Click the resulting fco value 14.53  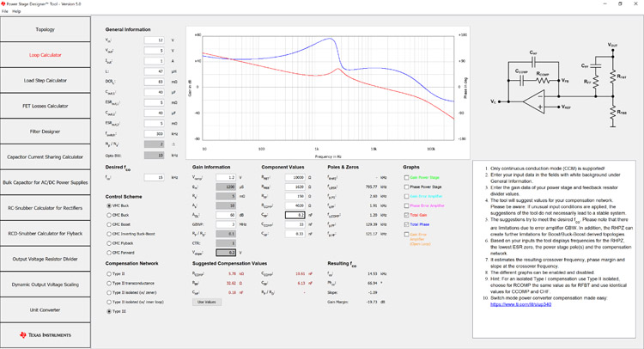372,273
